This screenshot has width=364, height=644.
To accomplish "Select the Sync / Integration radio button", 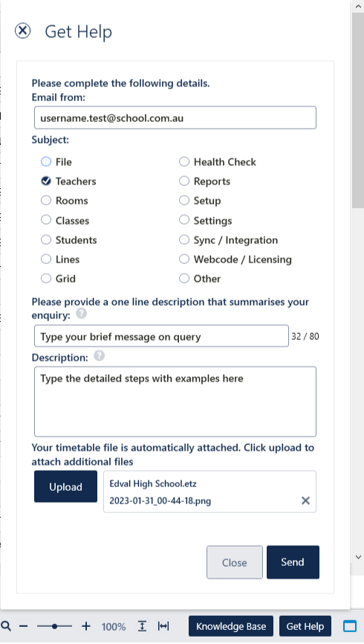I will point(184,240).
